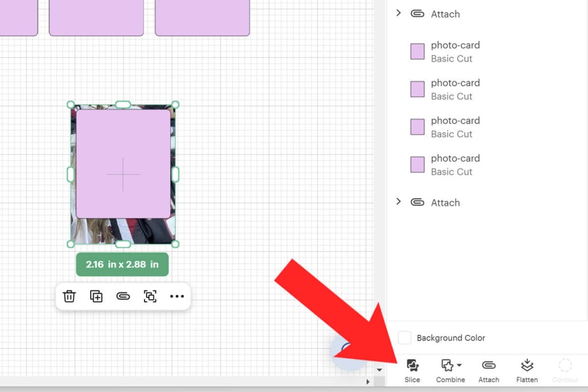Click the horizontal scrollbar right arrow
588x392 pixels.
(x=368, y=382)
